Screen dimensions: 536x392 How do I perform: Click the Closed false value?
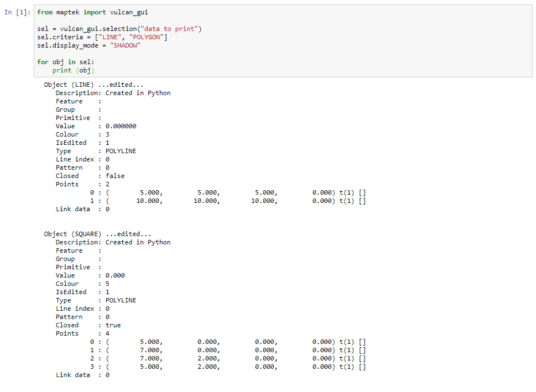pos(115,176)
